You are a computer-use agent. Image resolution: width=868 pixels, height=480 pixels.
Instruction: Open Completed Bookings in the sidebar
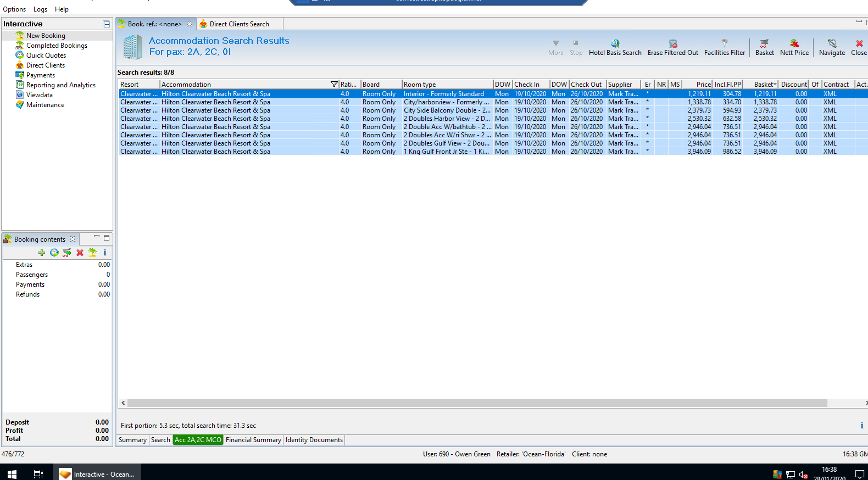coord(57,46)
